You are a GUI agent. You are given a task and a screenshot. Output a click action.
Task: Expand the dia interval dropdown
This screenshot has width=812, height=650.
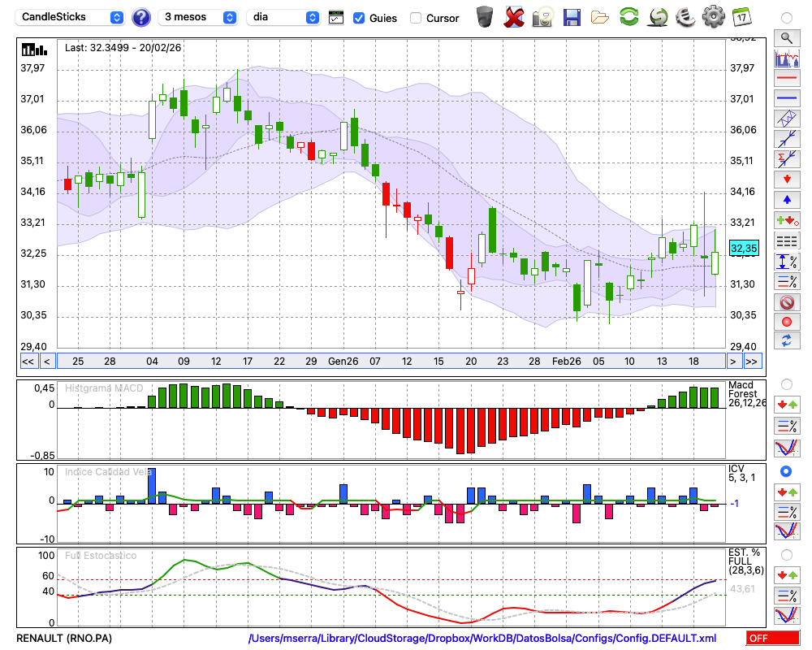point(283,17)
